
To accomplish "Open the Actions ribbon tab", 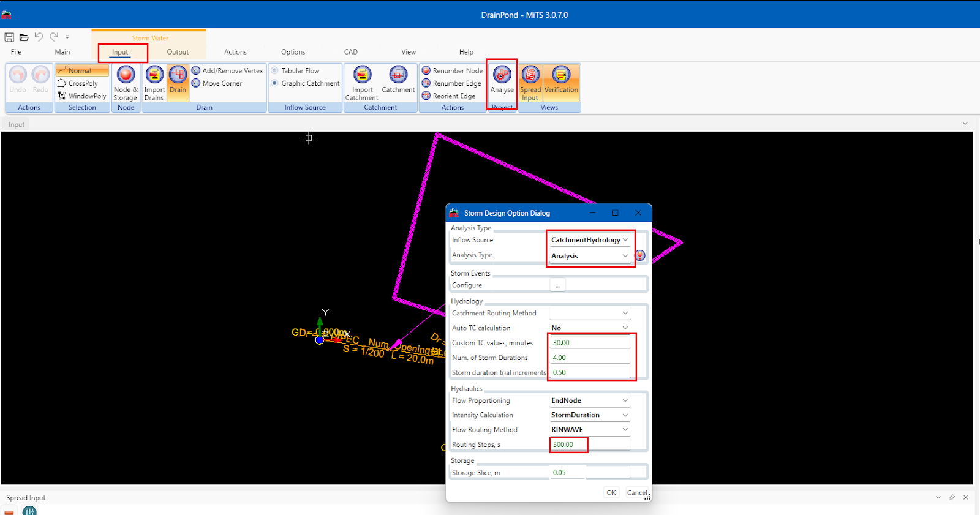I will click(x=235, y=52).
